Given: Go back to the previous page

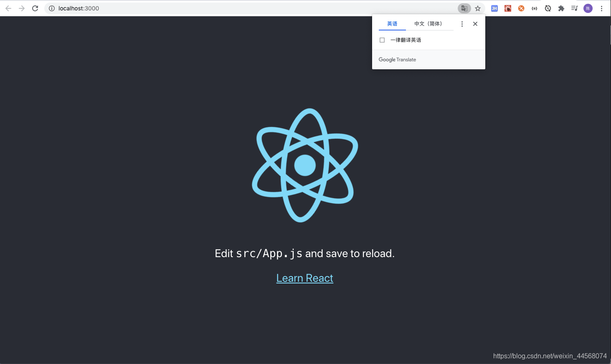Looking at the screenshot, I should [8, 8].
